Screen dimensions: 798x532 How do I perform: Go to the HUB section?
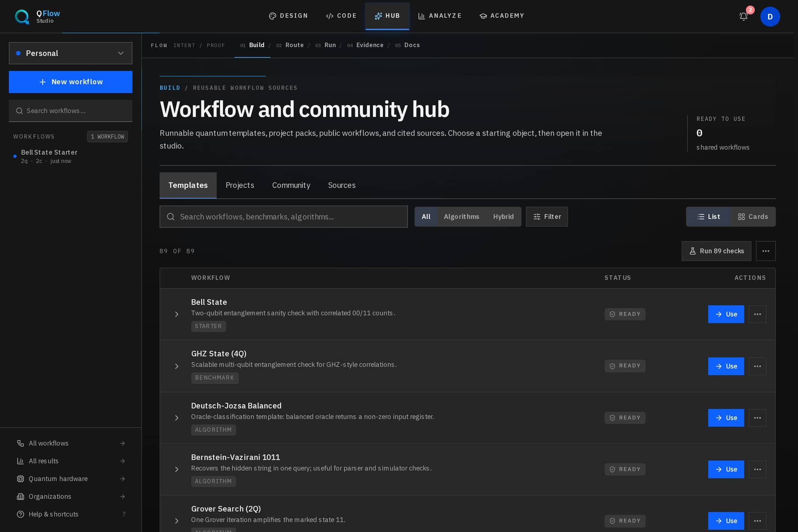[x=387, y=16]
